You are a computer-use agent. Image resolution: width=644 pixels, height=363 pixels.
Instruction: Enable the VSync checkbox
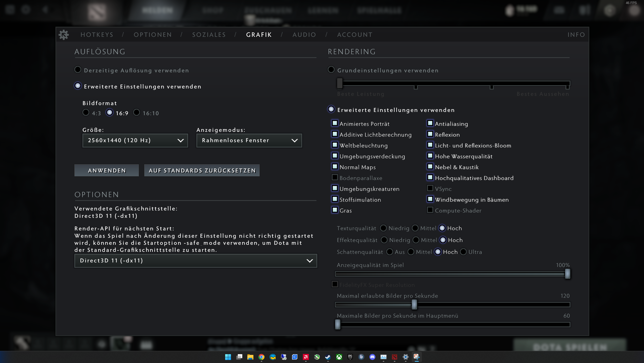tap(430, 188)
